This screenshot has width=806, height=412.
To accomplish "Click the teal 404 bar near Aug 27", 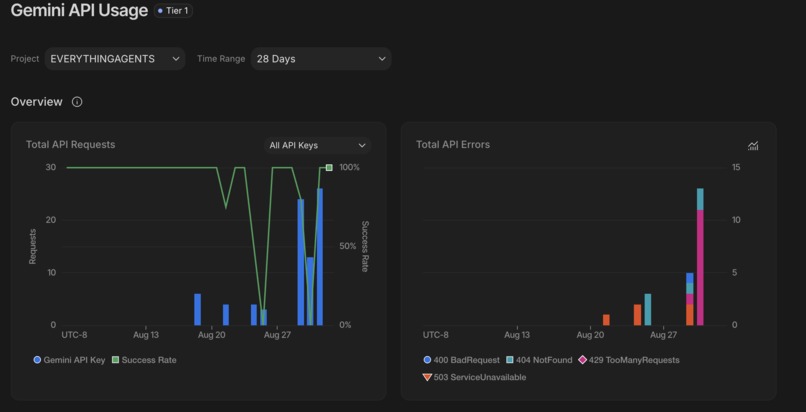I will click(648, 309).
